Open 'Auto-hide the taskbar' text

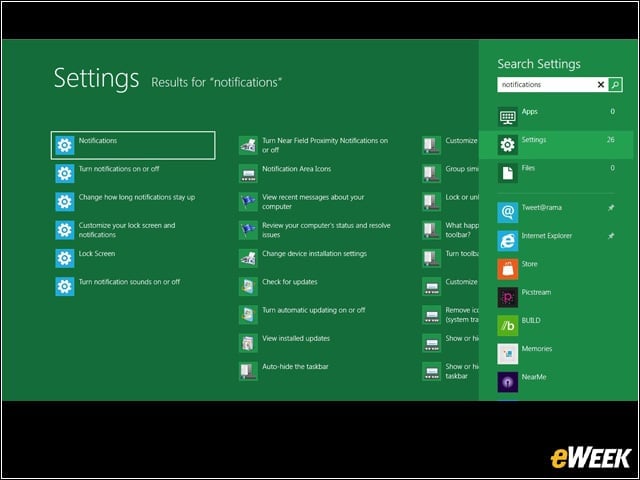tap(295, 367)
